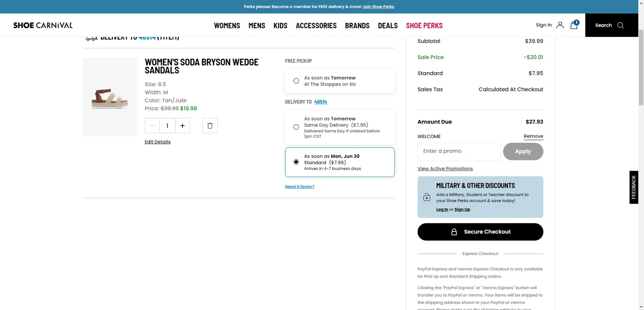Click the Subtotal $39.99 value
The width and height of the screenshot is (644, 310).
534,41
